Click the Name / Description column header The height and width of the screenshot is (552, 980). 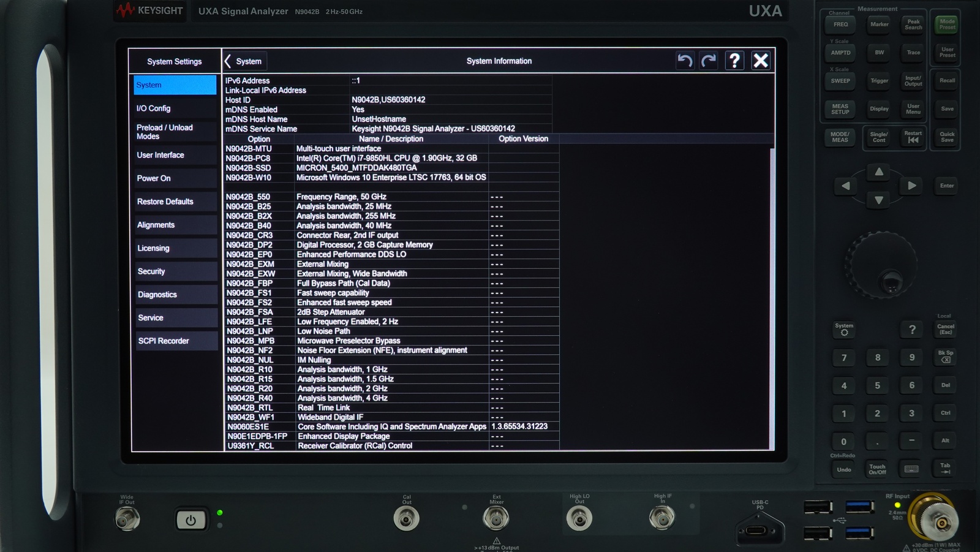pyautogui.click(x=391, y=139)
